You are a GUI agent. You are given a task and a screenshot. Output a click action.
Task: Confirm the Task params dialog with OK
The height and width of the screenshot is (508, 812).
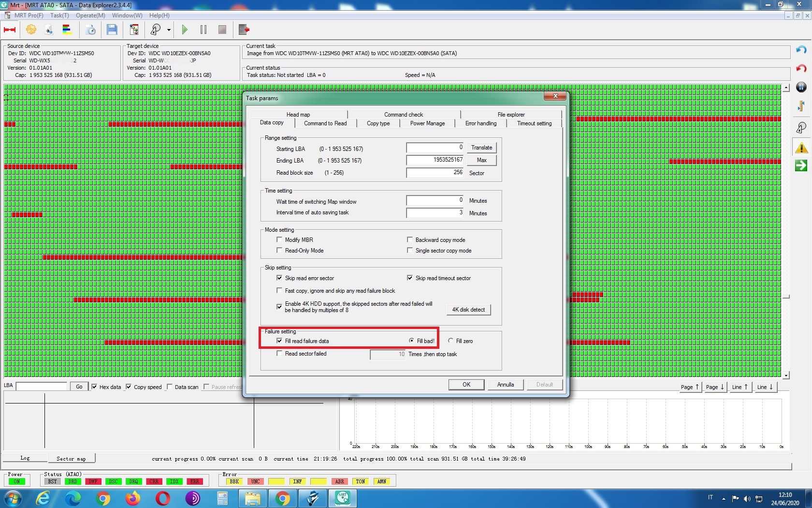pyautogui.click(x=466, y=385)
